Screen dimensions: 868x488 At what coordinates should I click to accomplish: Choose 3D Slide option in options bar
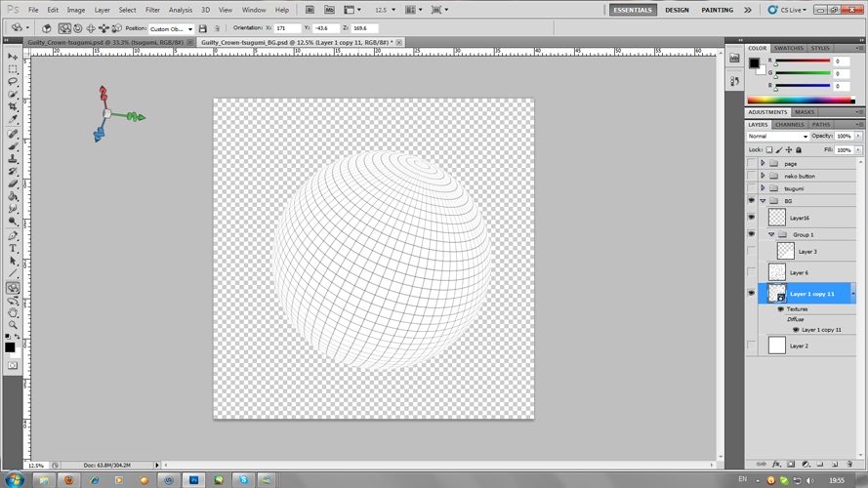tap(103, 28)
